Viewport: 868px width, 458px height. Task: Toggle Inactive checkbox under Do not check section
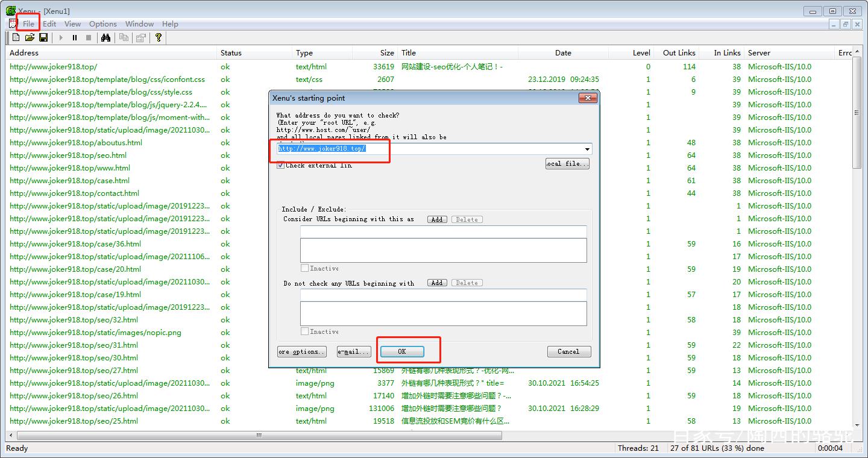click(x=304, y=331)
